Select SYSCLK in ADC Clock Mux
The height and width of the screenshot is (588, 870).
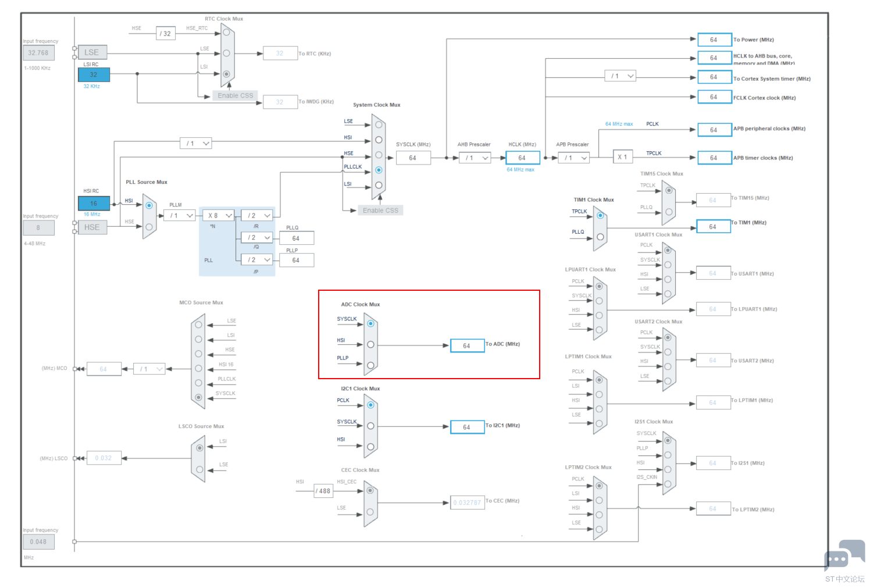click(370, 323)
